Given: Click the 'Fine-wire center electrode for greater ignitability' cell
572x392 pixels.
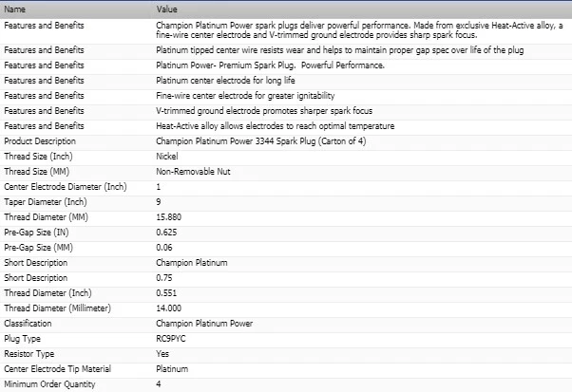Looking at the screenshot, I should click(x=245, y=96).
